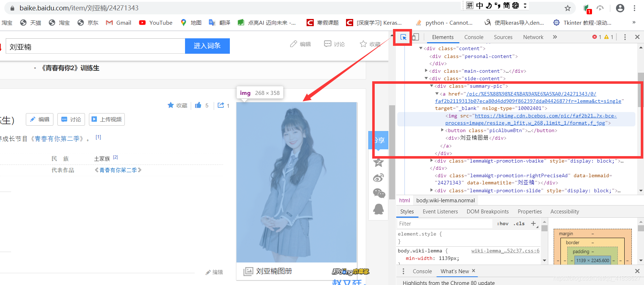Expand the div class main-content node

[426, 71]
